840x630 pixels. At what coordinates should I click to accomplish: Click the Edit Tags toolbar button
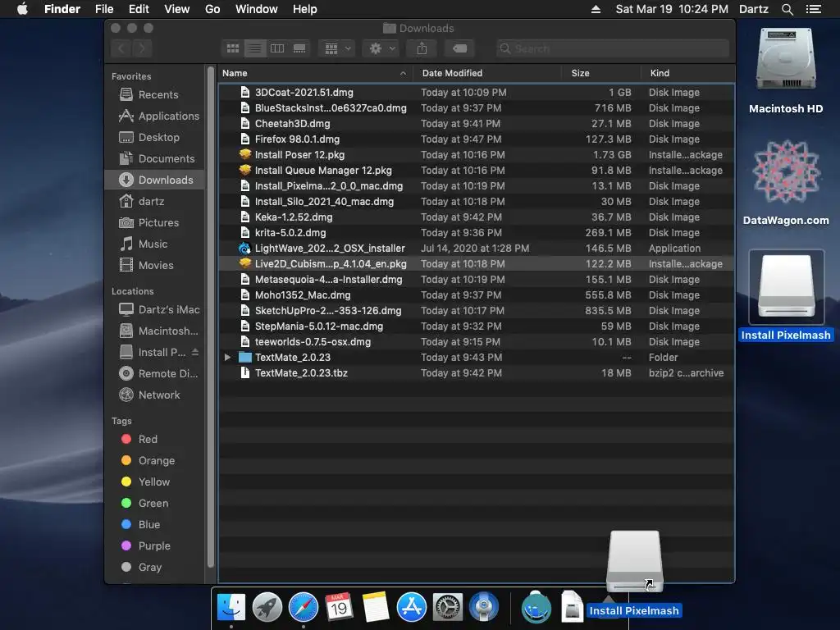click(x=459, y=48)
